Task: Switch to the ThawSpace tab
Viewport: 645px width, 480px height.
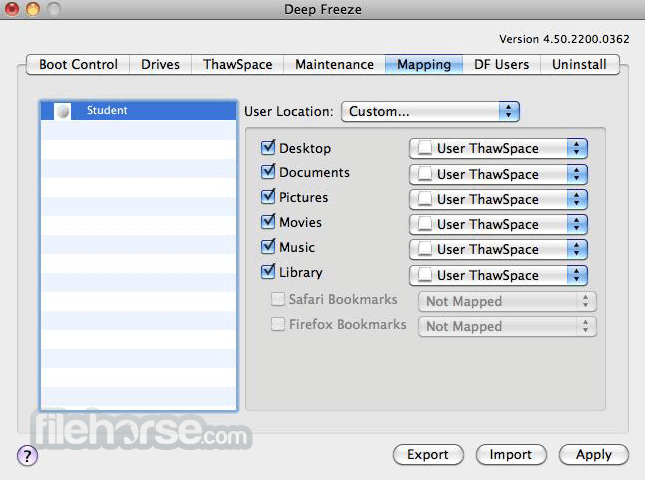Action: coord(237,65)
